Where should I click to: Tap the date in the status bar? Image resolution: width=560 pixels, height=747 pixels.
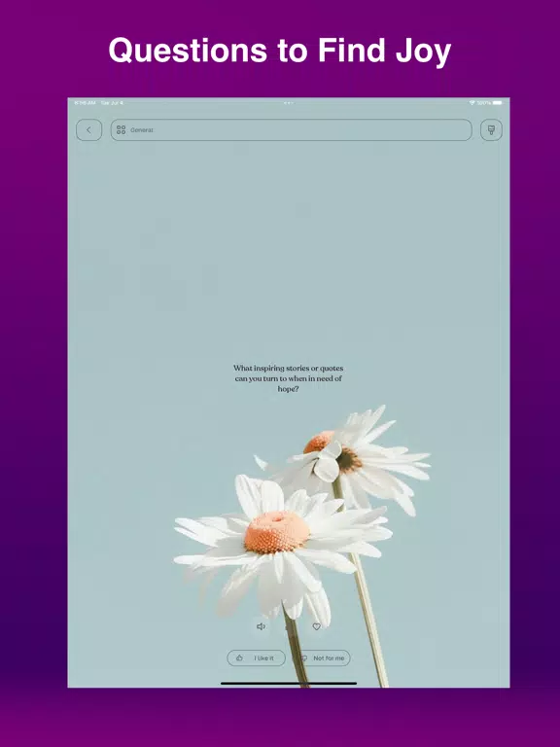tap(112, 103)
